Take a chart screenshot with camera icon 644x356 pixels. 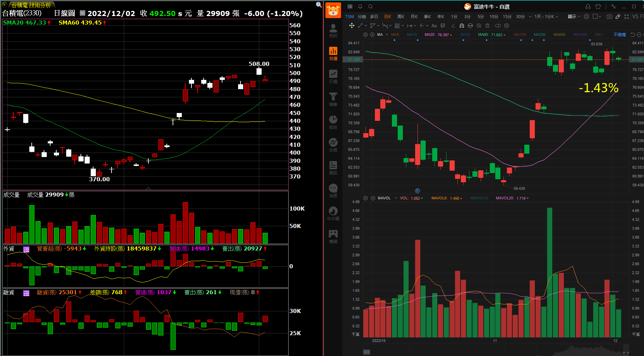[610, 16]
